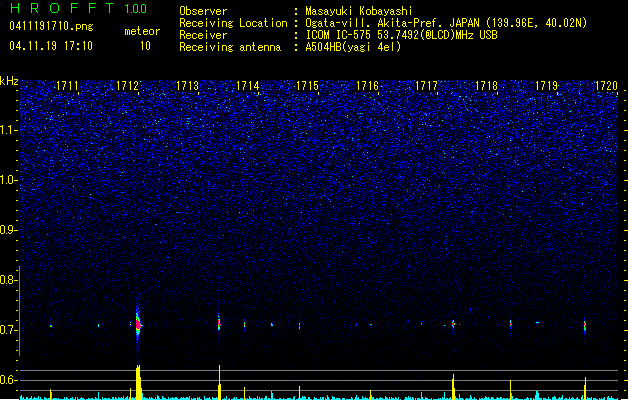Click the 0.9 frequency axis label
The width and height of the screenshot is (629, 400).
tap(8, 230)
